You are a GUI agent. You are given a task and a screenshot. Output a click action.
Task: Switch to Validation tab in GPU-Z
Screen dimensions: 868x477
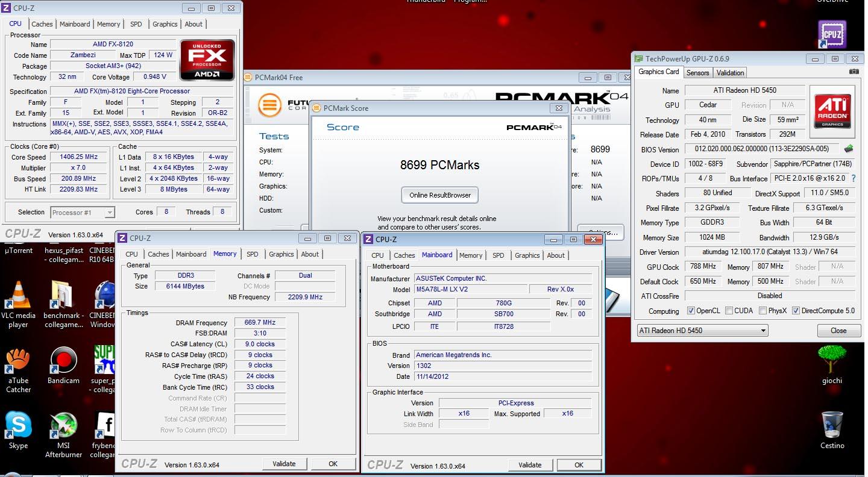pos(730,73)
